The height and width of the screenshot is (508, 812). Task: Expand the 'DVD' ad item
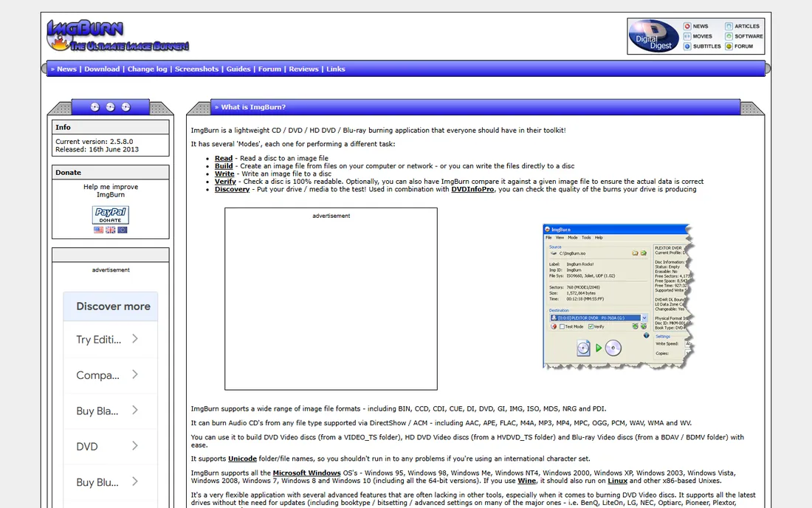click(x=110, y=447)
